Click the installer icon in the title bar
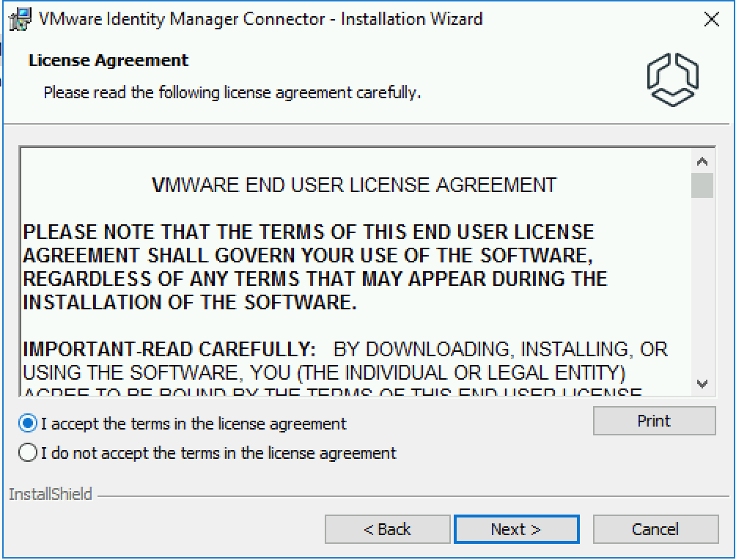 point(21,19)
